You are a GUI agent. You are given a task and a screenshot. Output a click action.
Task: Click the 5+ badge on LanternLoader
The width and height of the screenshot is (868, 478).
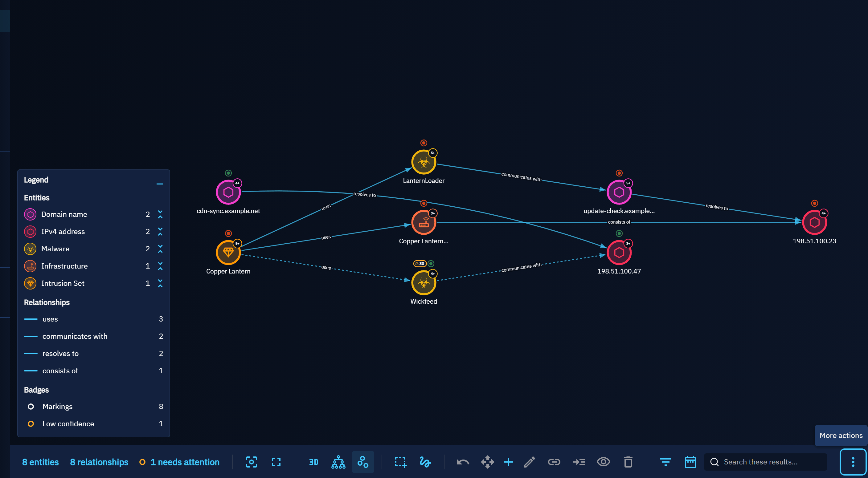coord(433,153)
